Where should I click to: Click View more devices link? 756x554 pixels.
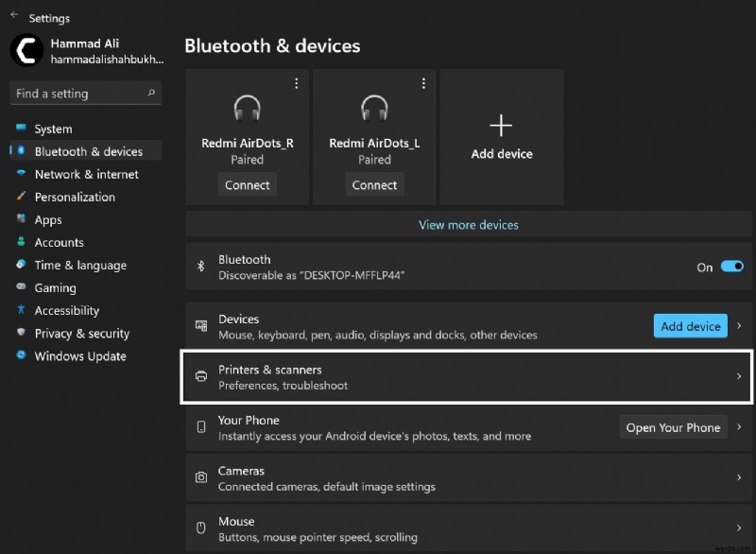click(467, 224)
